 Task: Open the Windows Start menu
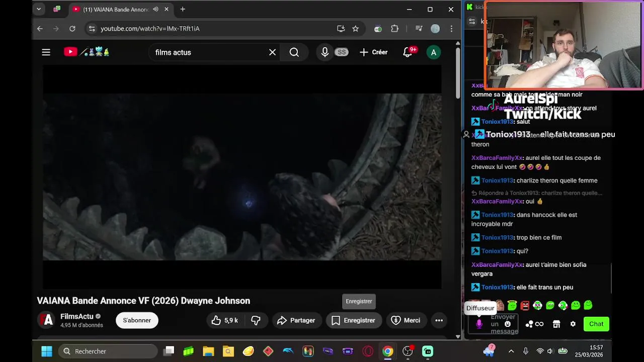point(47,351)
